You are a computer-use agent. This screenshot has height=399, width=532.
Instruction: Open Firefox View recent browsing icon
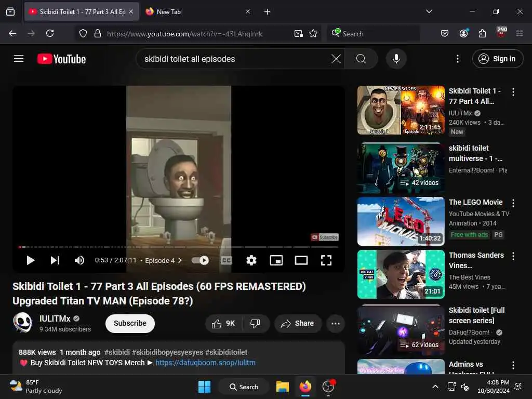coord(10,12)
